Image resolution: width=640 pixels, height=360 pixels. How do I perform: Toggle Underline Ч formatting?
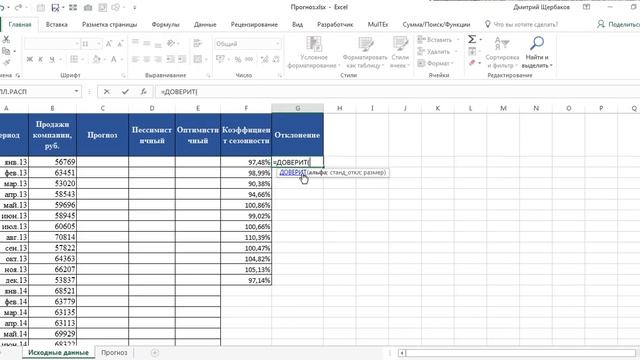[52, 60]
